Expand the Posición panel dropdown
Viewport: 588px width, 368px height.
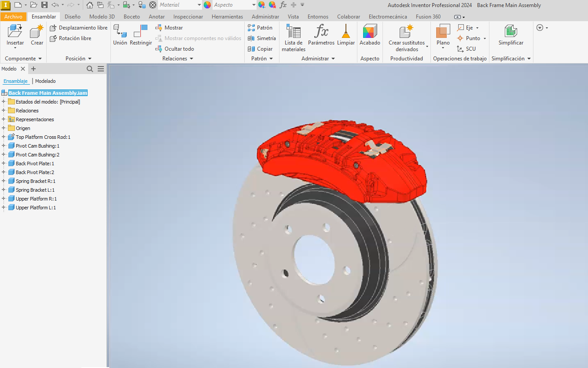90,59
